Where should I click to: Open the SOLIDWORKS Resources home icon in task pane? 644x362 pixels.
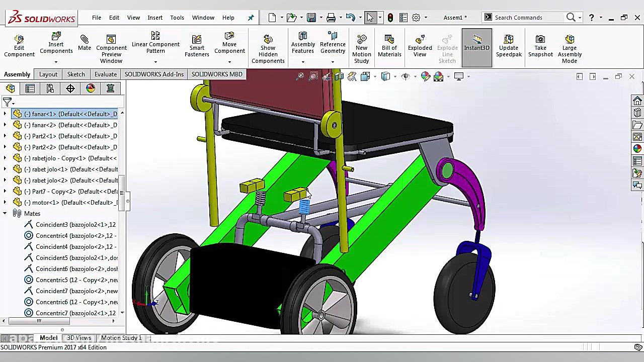637,101
